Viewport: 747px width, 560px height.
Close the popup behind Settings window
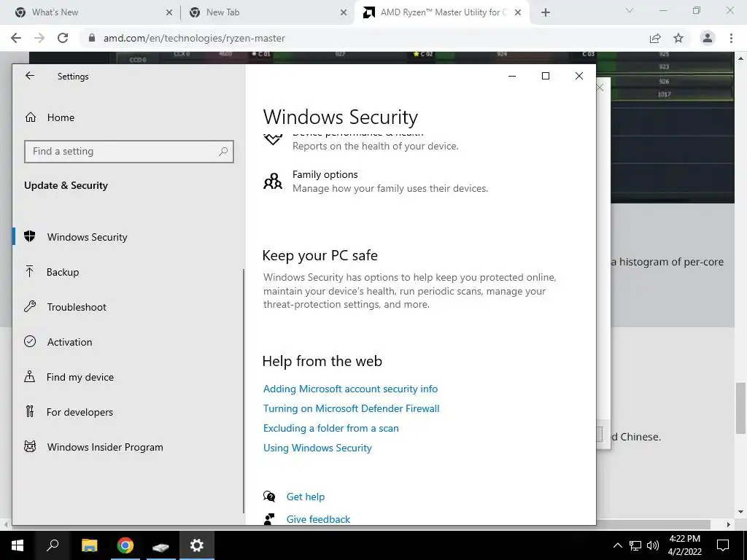tap(600, 87)
